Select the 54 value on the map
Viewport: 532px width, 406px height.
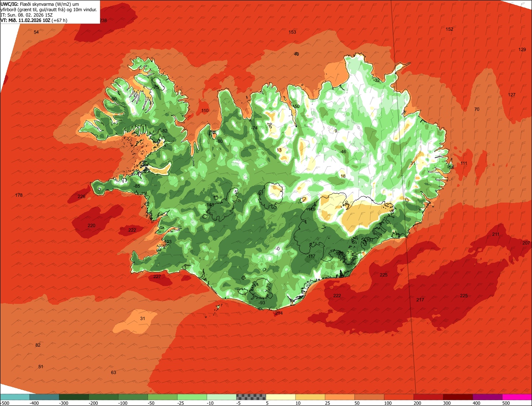tap(36, 32)
